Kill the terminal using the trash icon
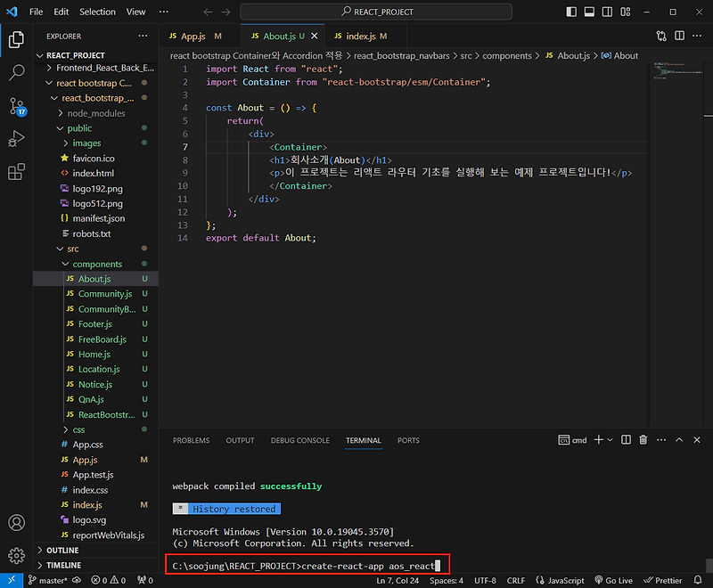The image size is (713, 588). (643, 439)
